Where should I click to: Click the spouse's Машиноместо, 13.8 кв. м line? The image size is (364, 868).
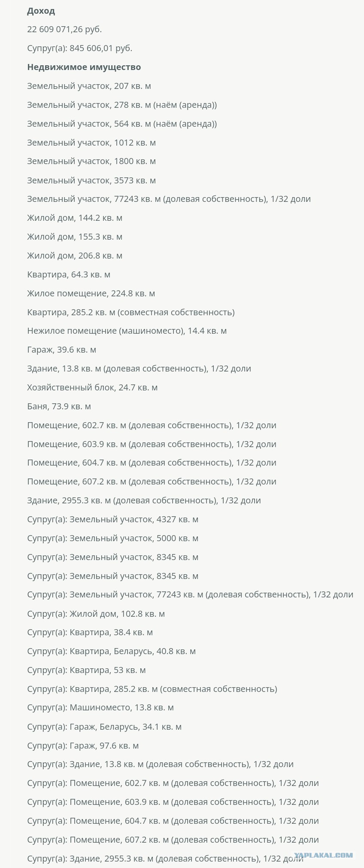(100, 707)
